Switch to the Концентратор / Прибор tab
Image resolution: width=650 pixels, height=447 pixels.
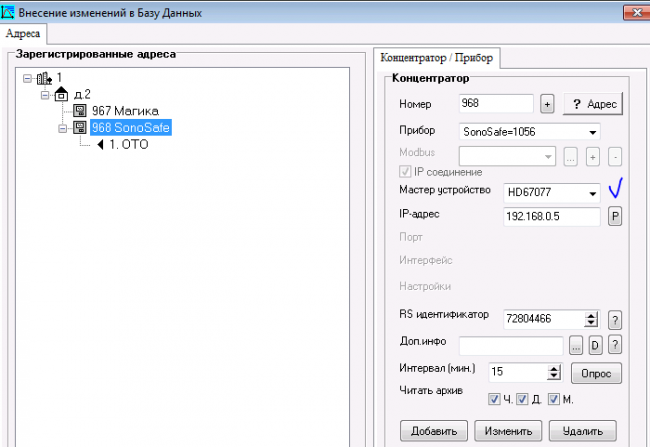pos(436,57)
